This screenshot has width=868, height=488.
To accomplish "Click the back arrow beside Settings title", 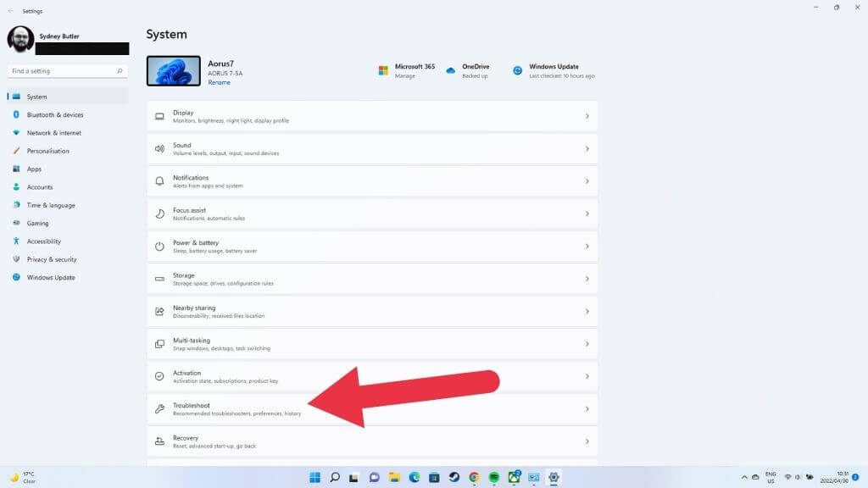I will point(10,11).
